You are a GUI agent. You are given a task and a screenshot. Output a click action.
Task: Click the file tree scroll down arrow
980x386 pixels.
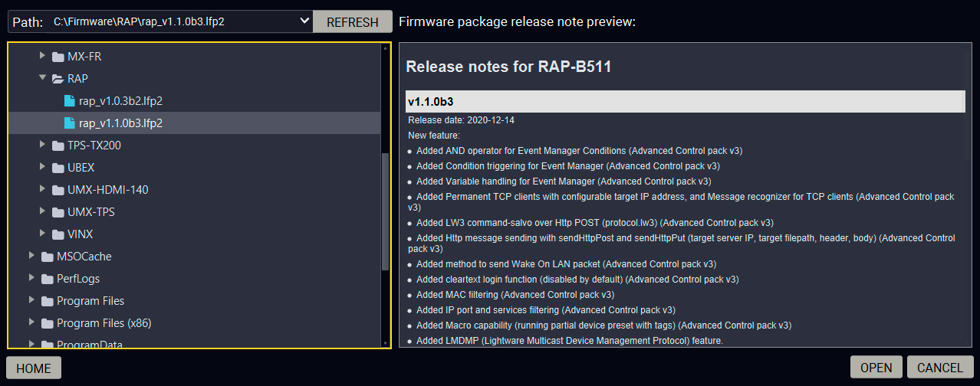[385, 342]
